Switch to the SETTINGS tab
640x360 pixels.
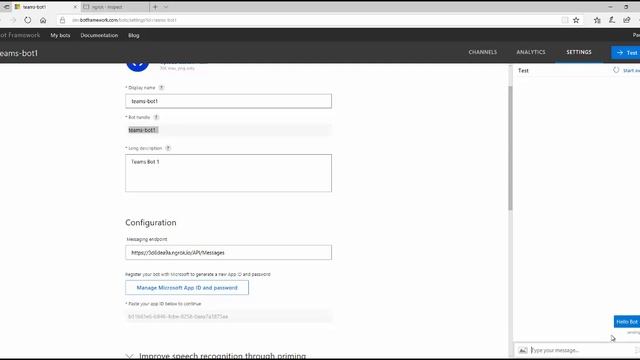pyautogui.click(x=579, y=52)
